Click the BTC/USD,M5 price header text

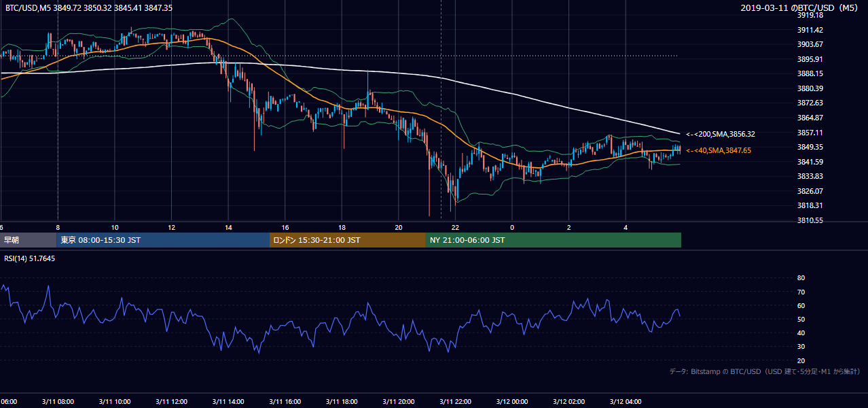(x=88, y=7)
